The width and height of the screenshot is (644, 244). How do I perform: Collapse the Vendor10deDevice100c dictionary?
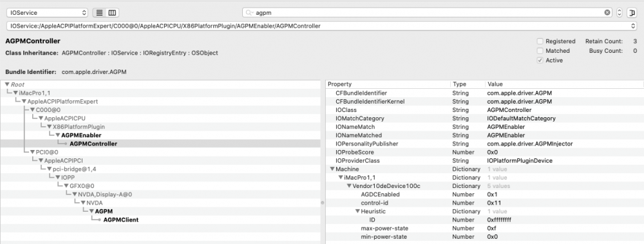click(348, 186)
